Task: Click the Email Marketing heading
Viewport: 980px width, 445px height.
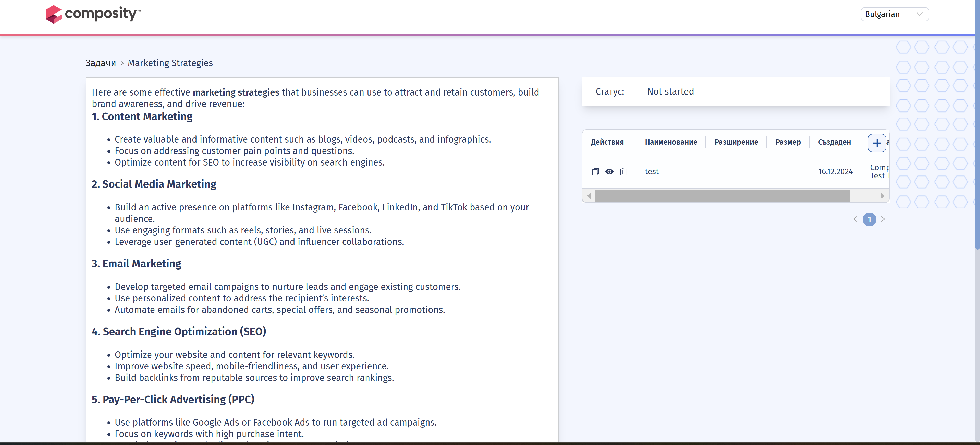Action: click(x=136, y=264)
